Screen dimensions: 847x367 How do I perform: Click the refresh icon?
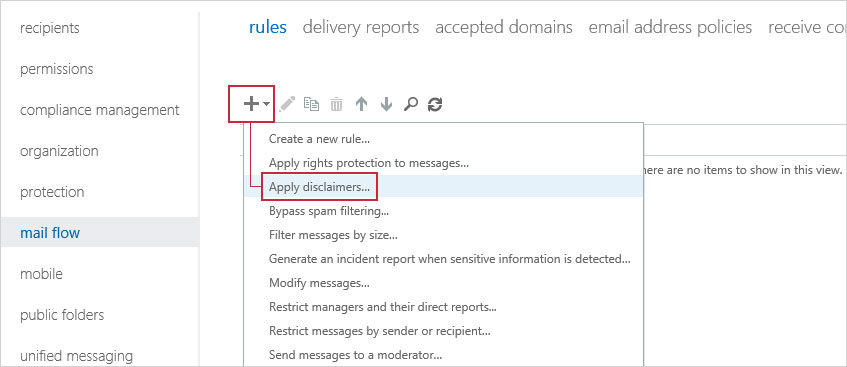[x=435, y=104]
